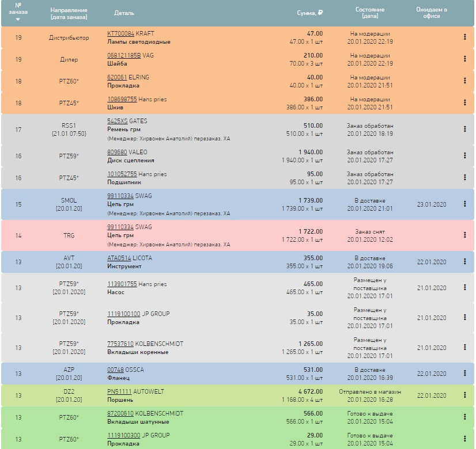Open part number link 77537610
476x449 pixels.
(x=120, y=344)
